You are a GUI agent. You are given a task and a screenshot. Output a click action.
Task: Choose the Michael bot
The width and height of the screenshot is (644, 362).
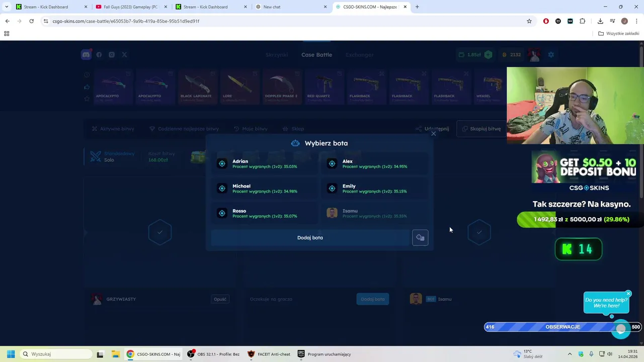point(264,189)
